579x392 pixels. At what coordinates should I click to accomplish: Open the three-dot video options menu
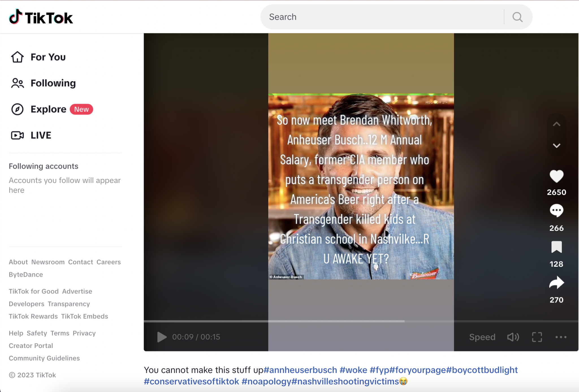pos(560,337)
